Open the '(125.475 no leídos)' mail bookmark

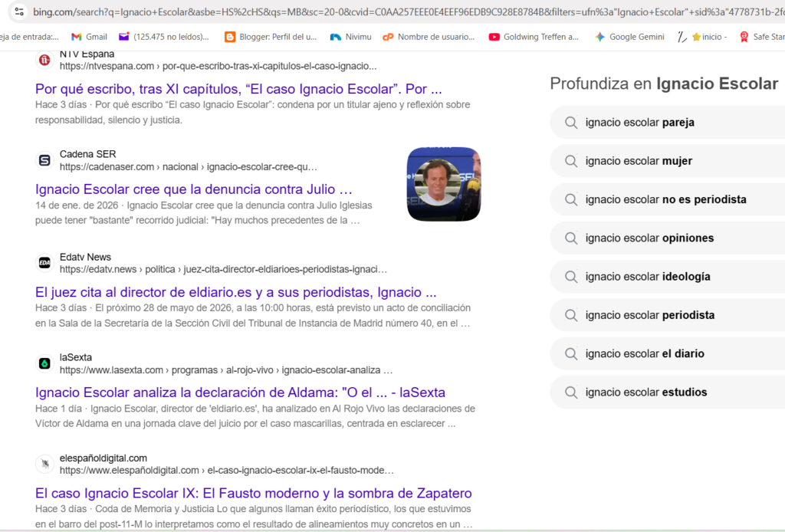click(164, 37)
